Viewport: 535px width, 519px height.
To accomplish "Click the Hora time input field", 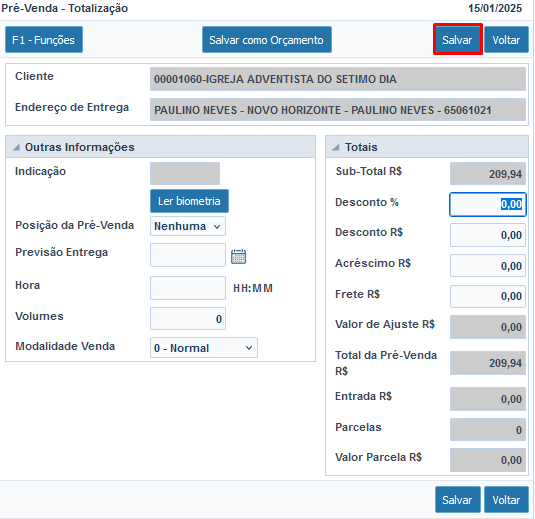I will tap(188, 288).
